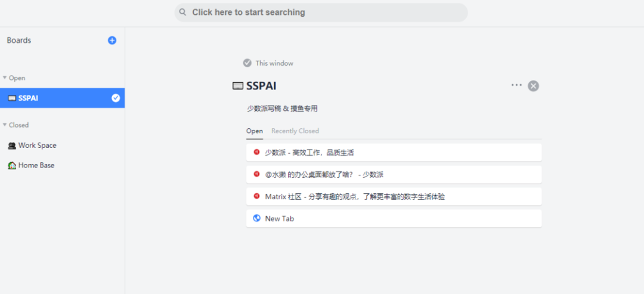The width and height of the screenshot is (644, 294).
Task: Click the red favicon of Matrix 社区 entry
Action: pos(256,196)
